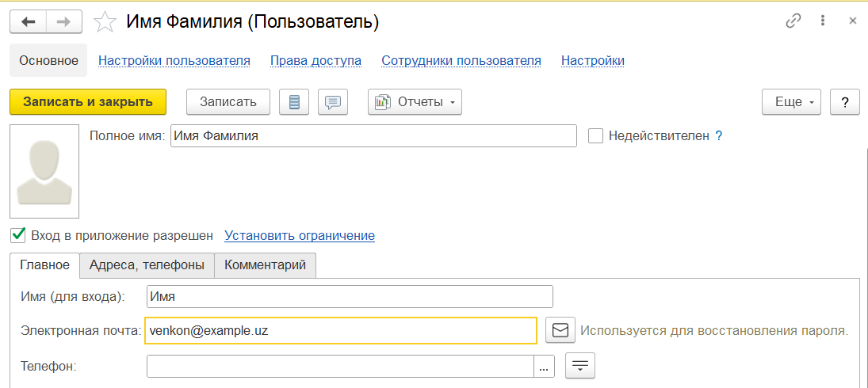The width and height of the screenshot is (868, 388).
Task: Click into the Полное имя field
Action: (x=373, y=136)
